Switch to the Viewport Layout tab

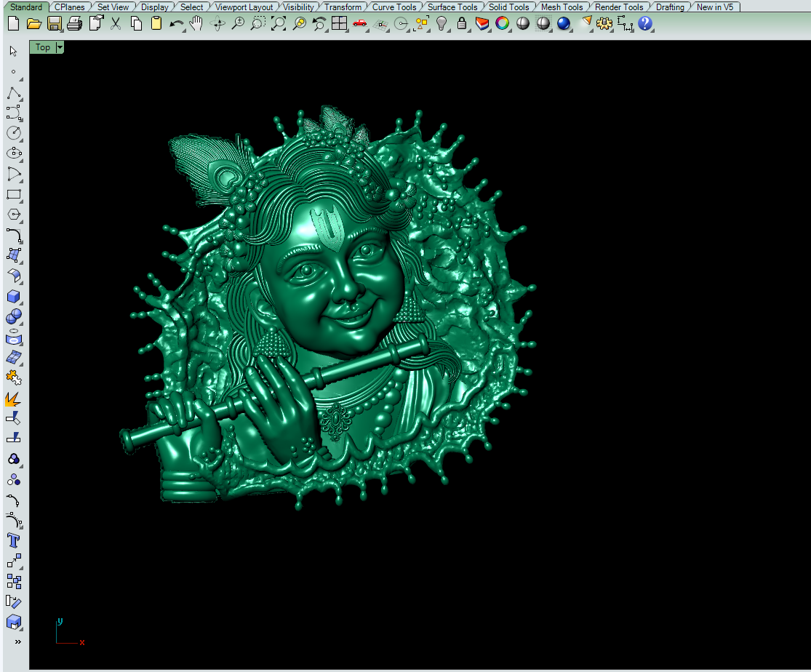[x=244, y=7]
